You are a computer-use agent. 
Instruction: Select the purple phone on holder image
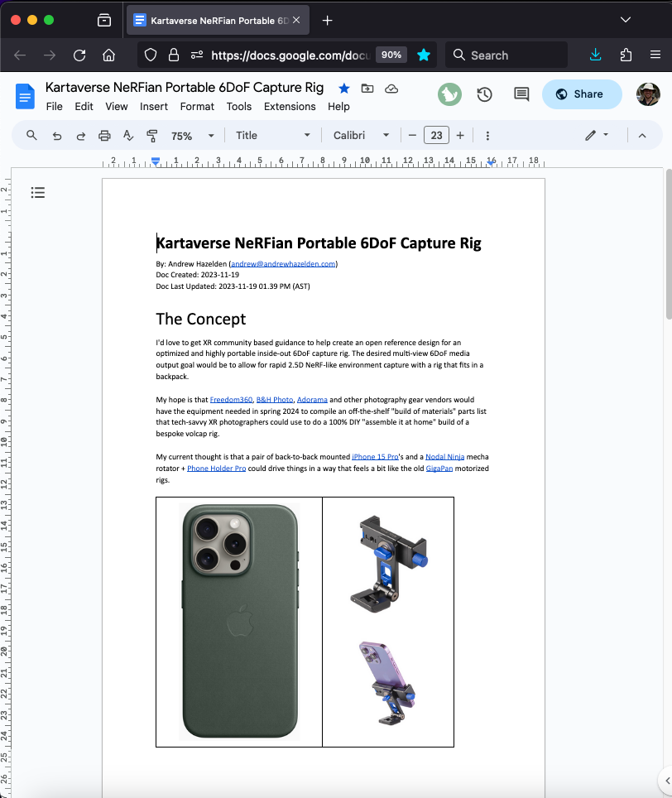tap(387, 684)
